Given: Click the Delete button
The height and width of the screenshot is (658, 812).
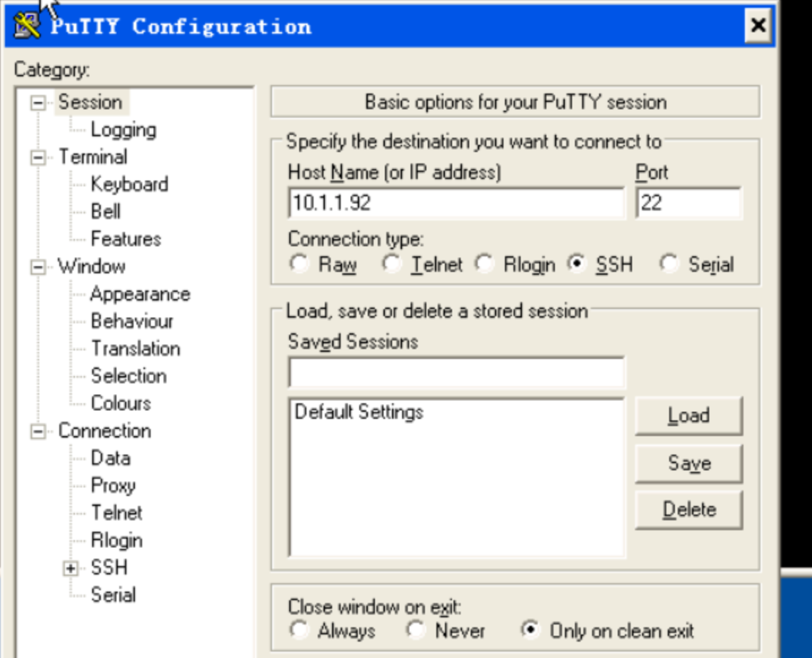Looking at the screenshot, I should pyautogui.click(x=688, y=510).
